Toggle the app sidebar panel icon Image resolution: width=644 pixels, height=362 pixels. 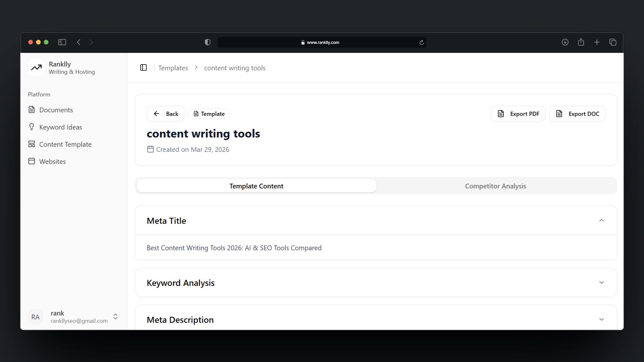click(x=144, y=68)
